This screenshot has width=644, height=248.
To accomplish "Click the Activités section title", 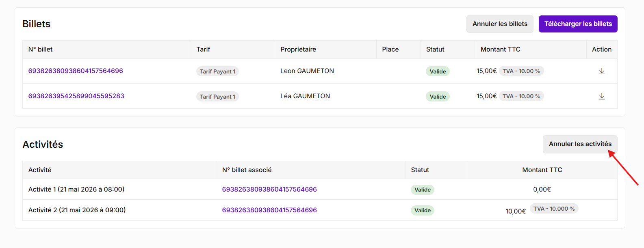I will click(x=43, y=144).
